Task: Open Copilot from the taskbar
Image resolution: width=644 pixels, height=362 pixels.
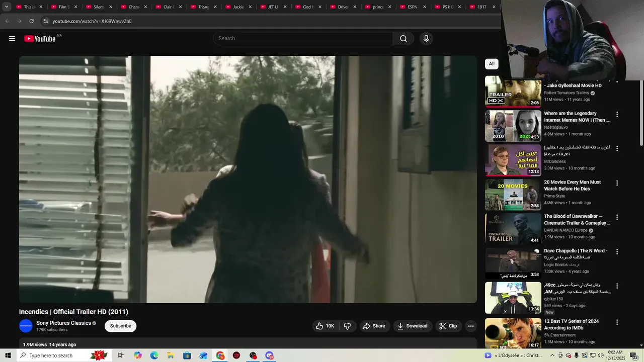Action: [x=138, y=355]
